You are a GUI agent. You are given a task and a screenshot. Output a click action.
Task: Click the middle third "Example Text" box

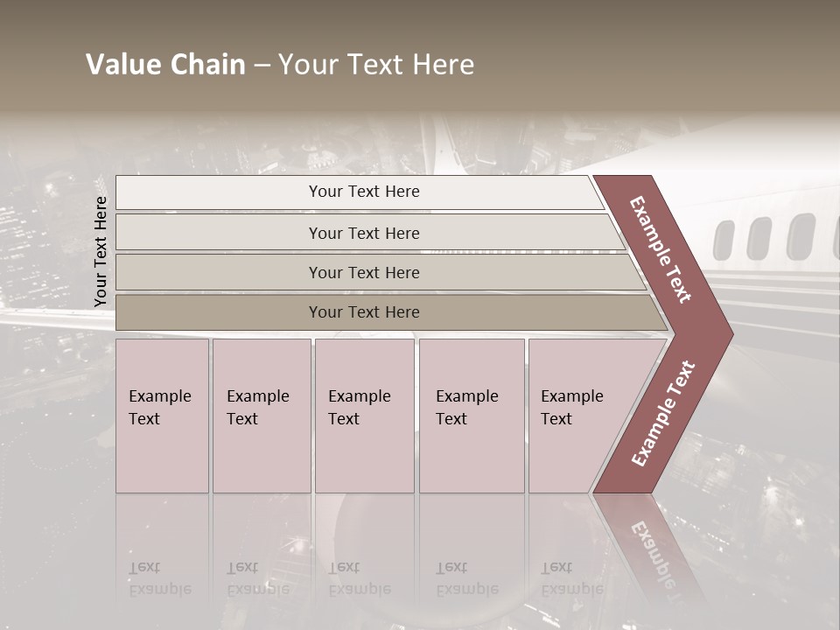(x=365, y=416)
